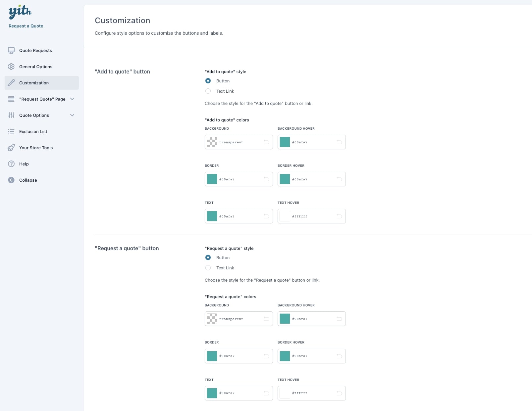Viewport: 532px width, 411px height.
Task: Open the Quote Options sidebar menu item
Action: click(34, 115)
